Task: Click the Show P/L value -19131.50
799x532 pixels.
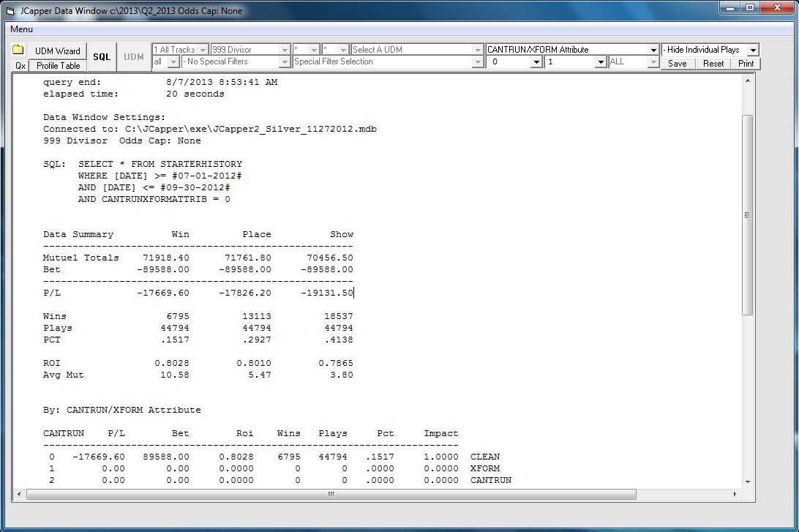Action: 326,293
